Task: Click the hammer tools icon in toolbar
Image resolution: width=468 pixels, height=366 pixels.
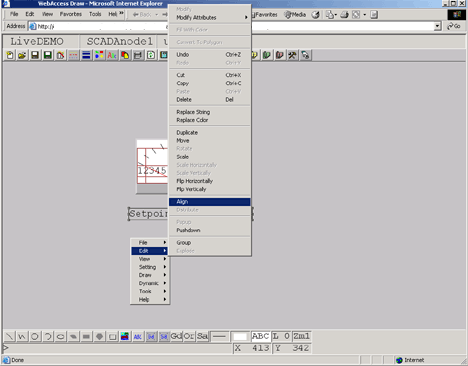Action: [292, 55]
